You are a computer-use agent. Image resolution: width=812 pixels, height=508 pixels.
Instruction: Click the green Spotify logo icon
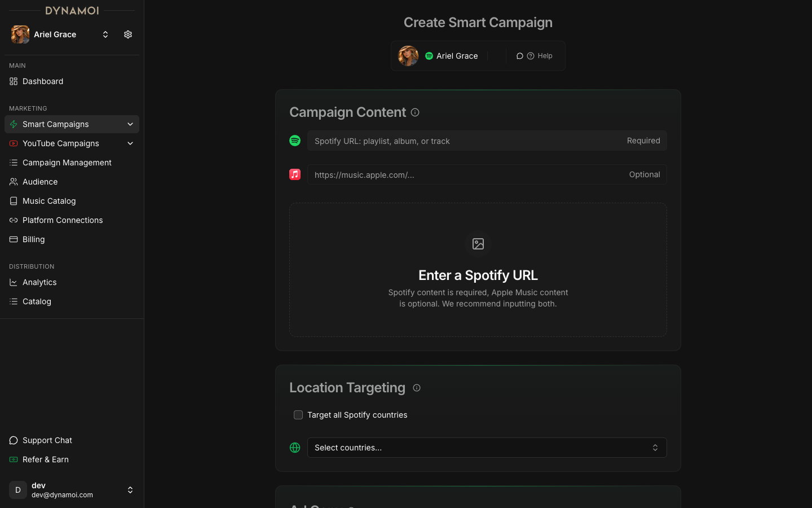[x=295, y=141]
